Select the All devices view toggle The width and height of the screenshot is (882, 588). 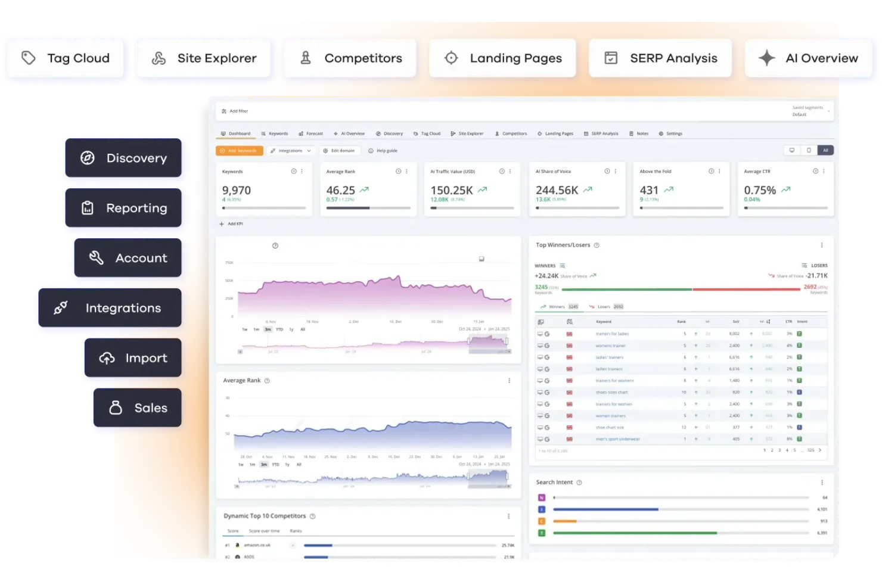(826, 150)
